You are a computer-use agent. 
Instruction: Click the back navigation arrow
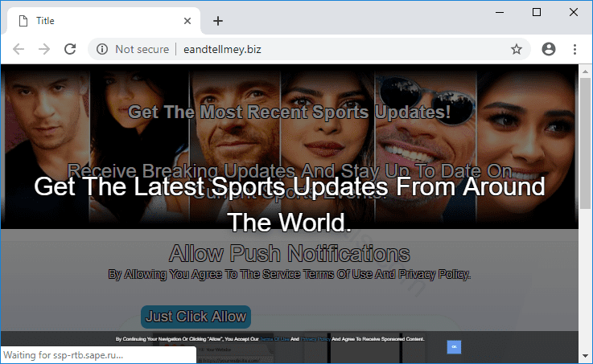point(19,49)
